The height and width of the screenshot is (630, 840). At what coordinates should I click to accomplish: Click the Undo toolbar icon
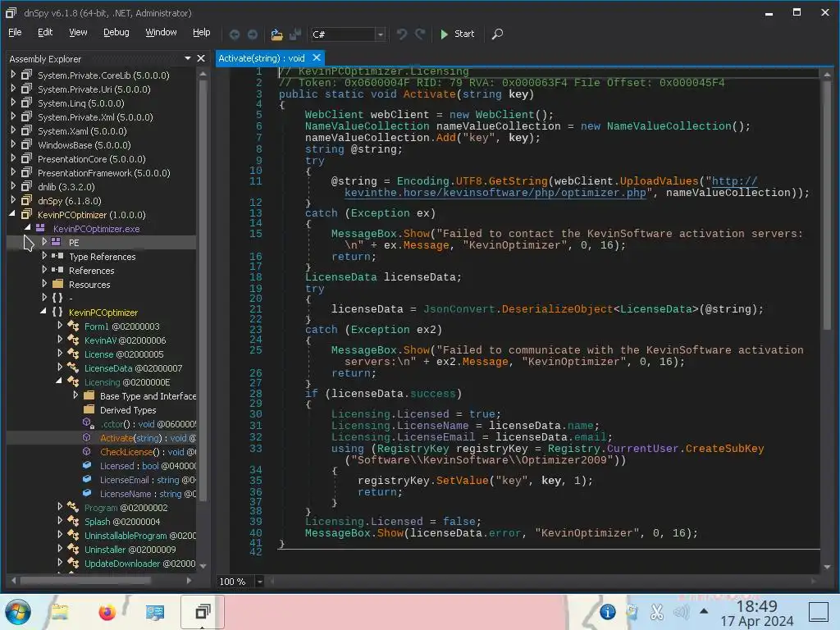click(402, 34)
